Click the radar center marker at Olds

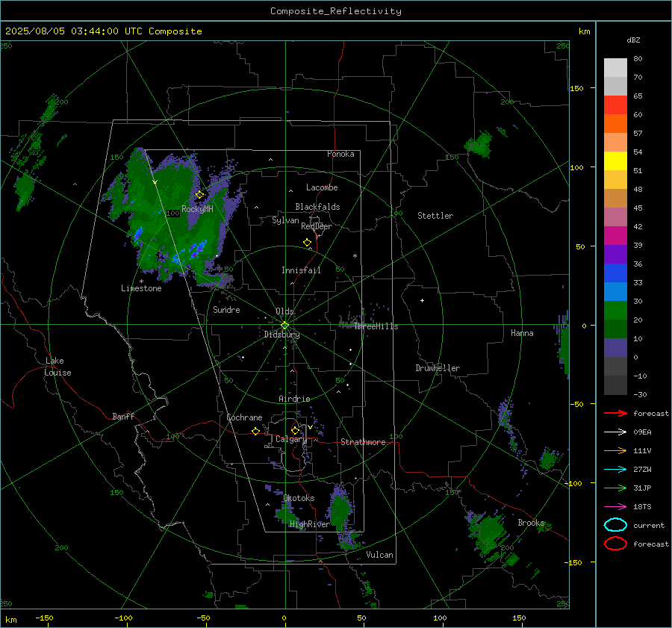point(284,326)
